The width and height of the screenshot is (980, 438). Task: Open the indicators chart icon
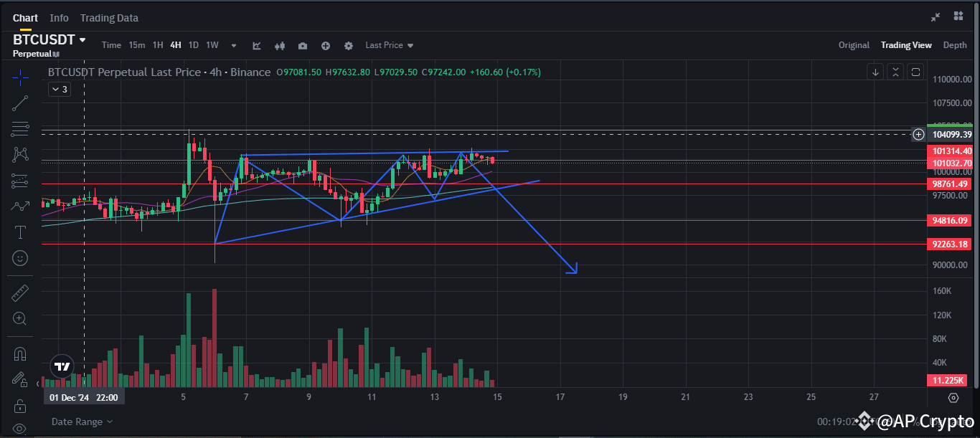(257, 45)
